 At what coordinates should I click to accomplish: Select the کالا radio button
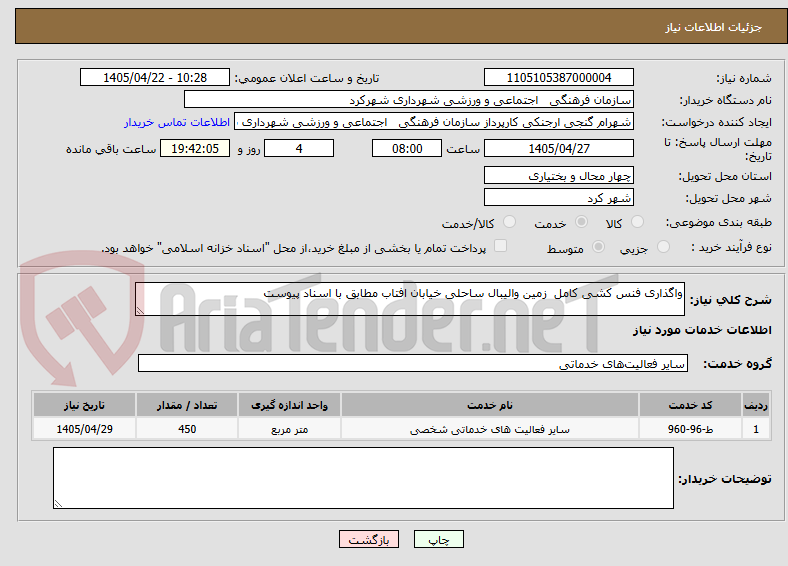click(637, 222)
